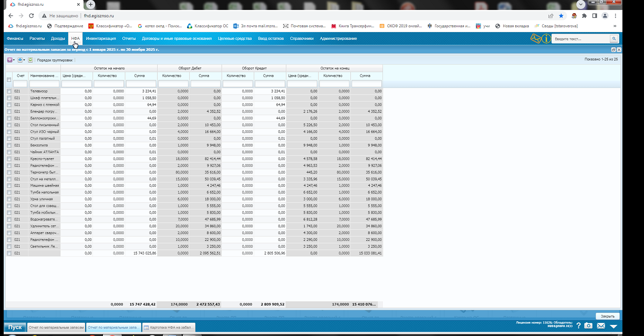Check the Шкаф плательн... row checkbox
The image size is (644, 336).
(9, 98)
